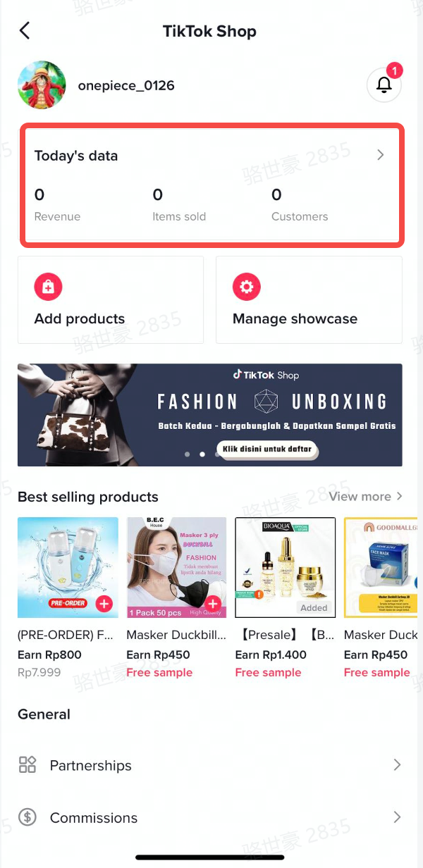Viewport: 423px width, 868px height.
Task: Tap the Manage showcase button
Action: (x=309, y=299)
